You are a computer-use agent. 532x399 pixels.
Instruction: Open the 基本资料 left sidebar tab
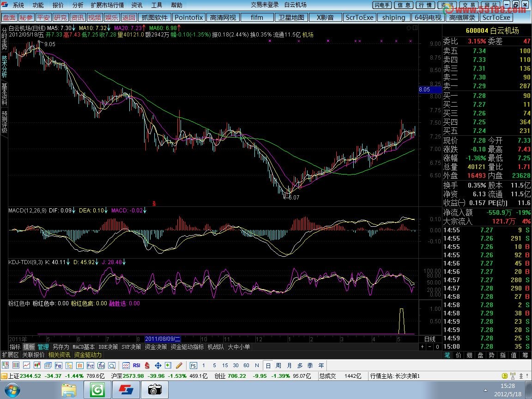(x=4, y=94)
